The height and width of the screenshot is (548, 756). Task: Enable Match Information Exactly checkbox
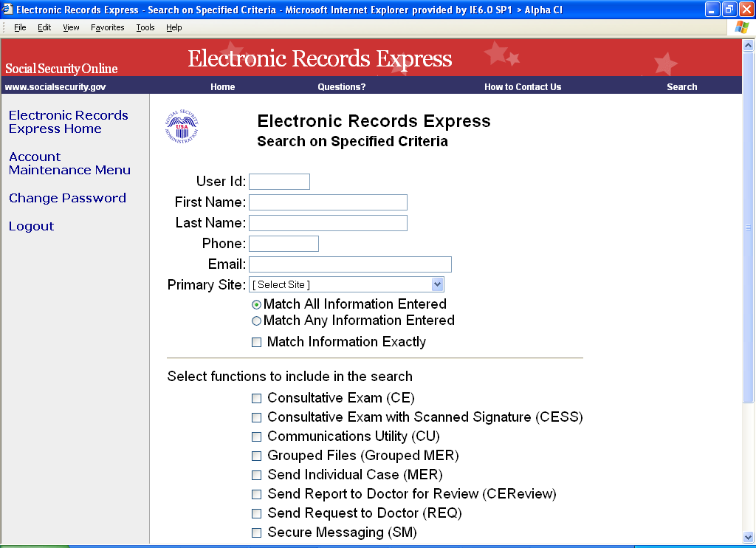pos(256,343)
